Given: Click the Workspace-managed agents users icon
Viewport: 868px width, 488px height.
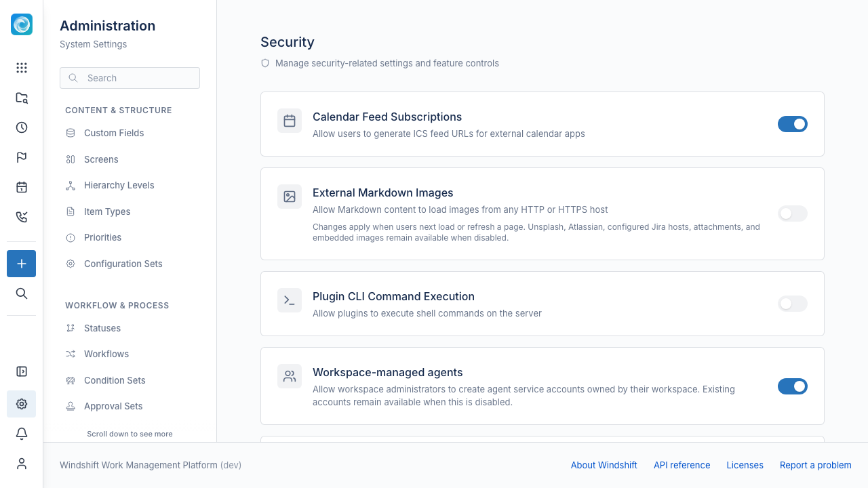Looking at the screenshot, I should pos(290,377).
